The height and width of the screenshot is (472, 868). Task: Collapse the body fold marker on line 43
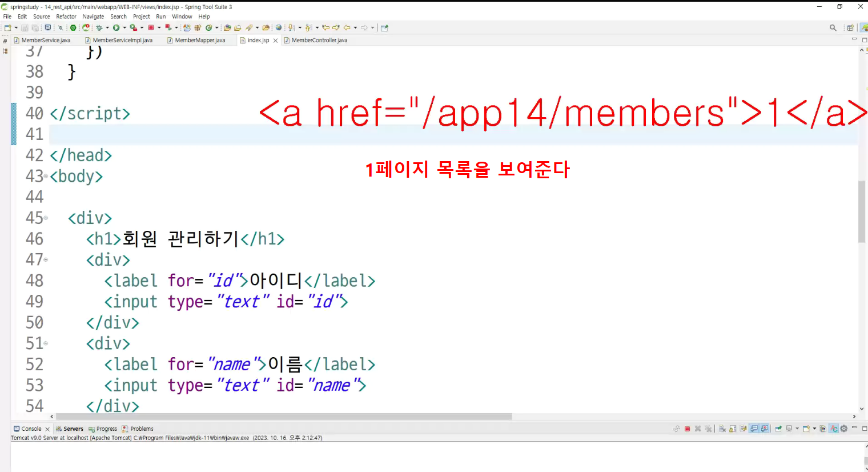pyautogui.click(x=46, y=176)
